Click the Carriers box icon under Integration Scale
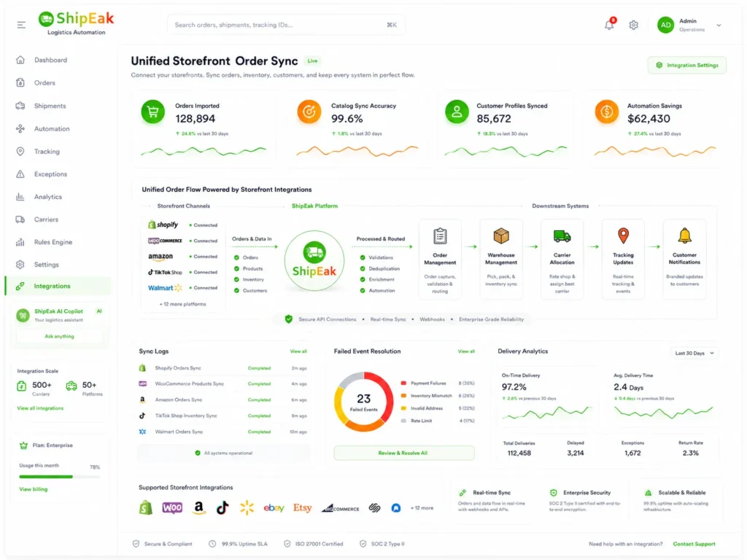The width and height of the screenshot is (747, 560). (x=21, y=386)
